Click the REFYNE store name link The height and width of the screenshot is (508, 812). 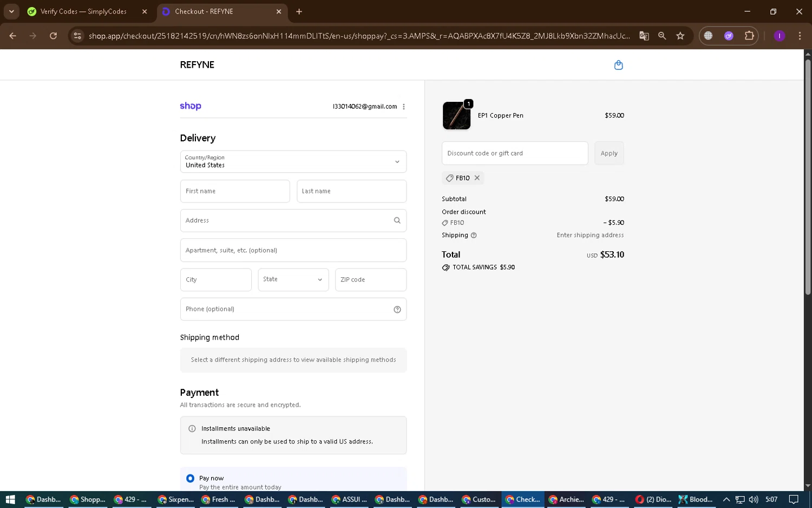(x=197, y=64)
